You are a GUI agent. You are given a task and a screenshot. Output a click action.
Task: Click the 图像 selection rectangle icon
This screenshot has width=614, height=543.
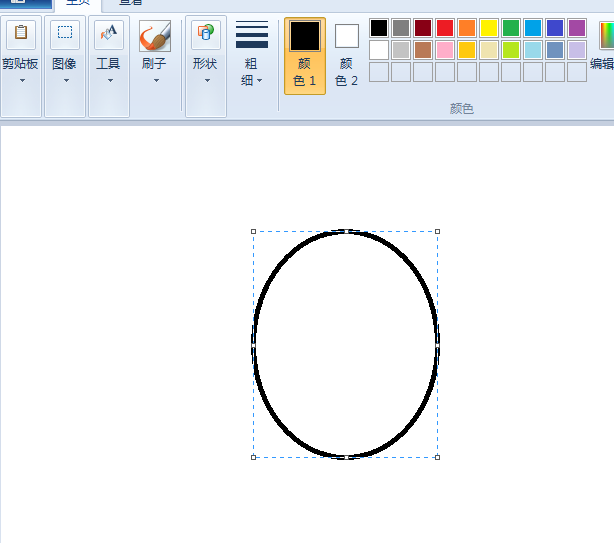pyautogui.click(x=65, y=34)
